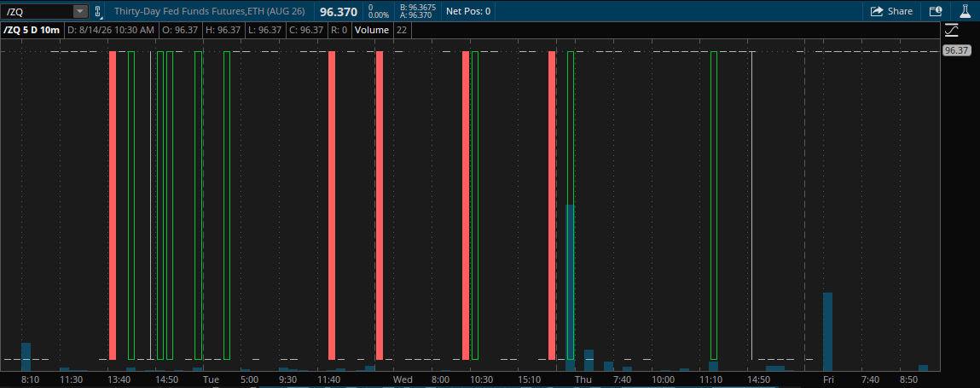Click the Volume study label
The image size is (980, 388).
coord(372,30)
